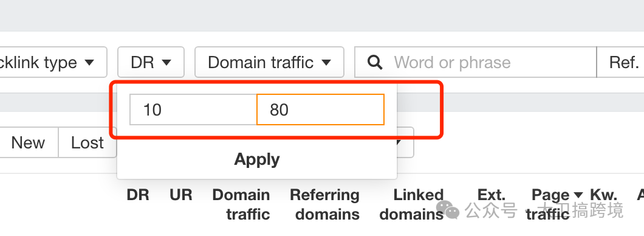Switch to the Lost backlinks tab
The image size is (644, 236).
click(87, 143)
